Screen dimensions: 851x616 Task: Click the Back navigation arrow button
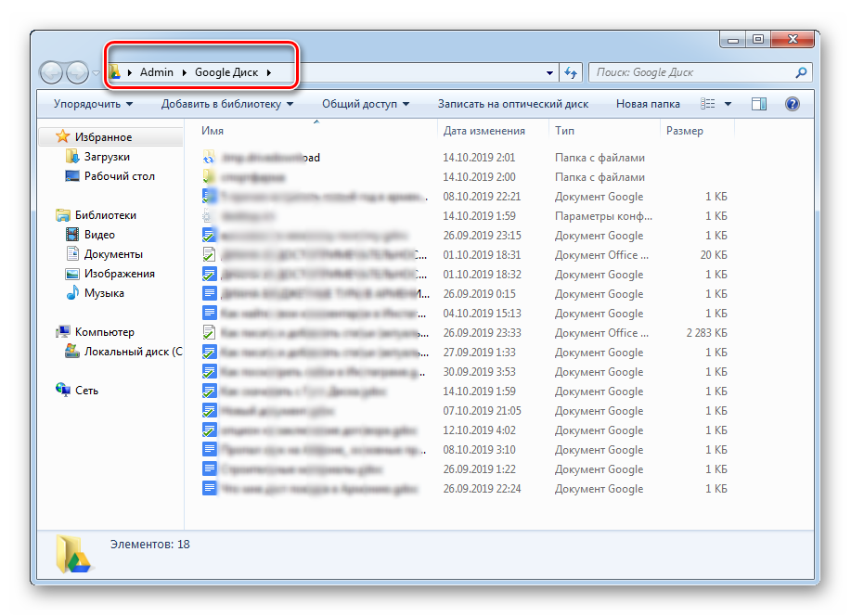click(52, 71)
